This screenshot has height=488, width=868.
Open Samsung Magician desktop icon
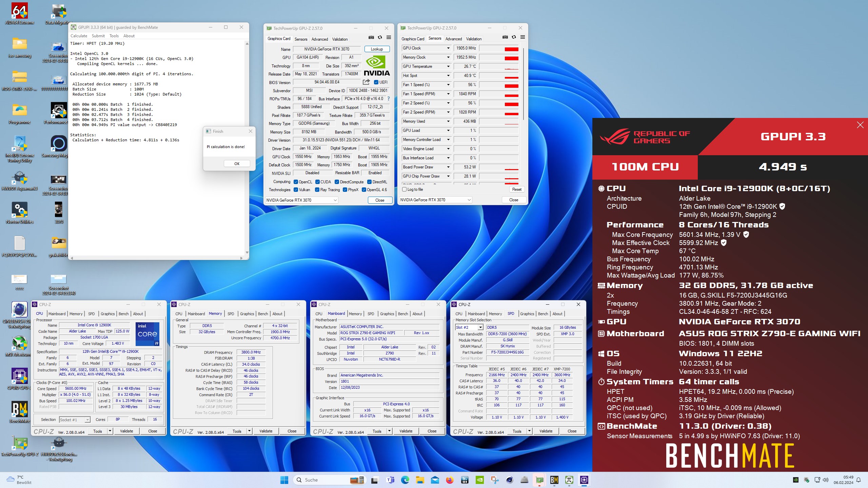click(58, 146)
